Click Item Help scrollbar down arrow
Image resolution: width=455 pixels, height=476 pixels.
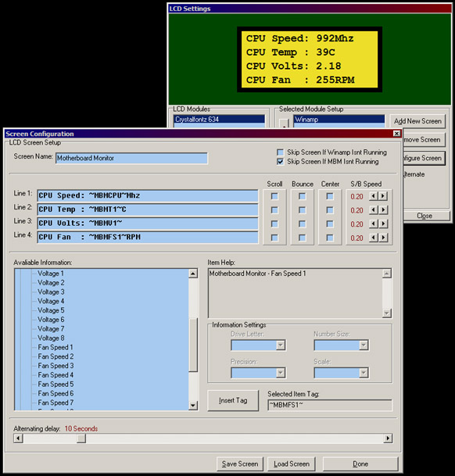[387, 313]
